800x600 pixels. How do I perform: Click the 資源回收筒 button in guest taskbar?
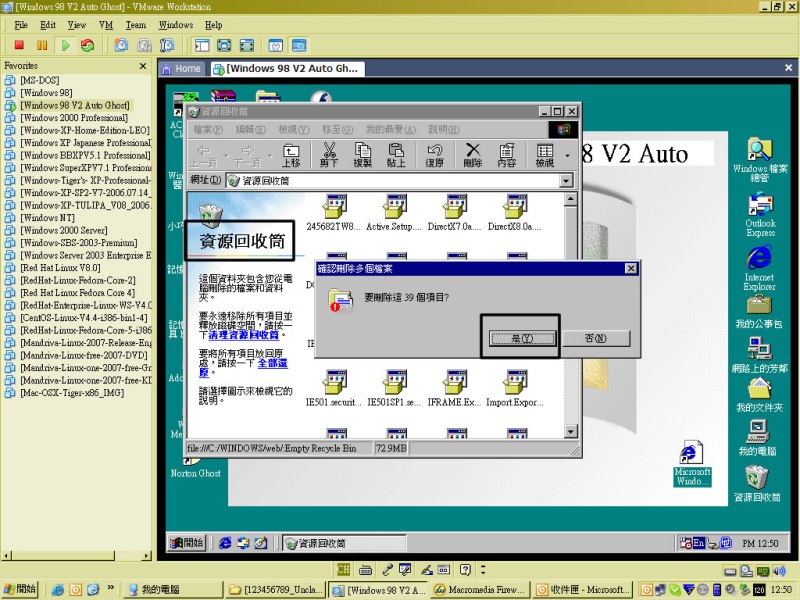tap(344, 543)
